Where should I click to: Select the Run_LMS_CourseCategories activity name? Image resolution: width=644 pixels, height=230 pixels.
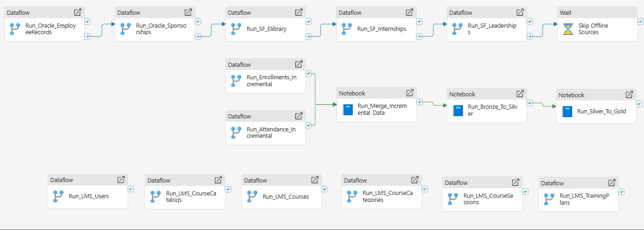(x=388, y=196)
